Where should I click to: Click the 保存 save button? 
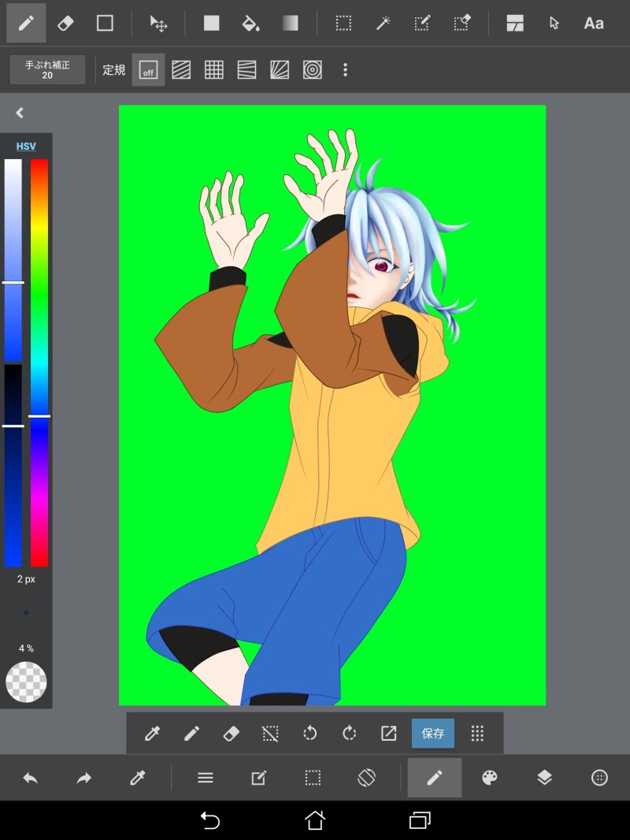point(432,734)
